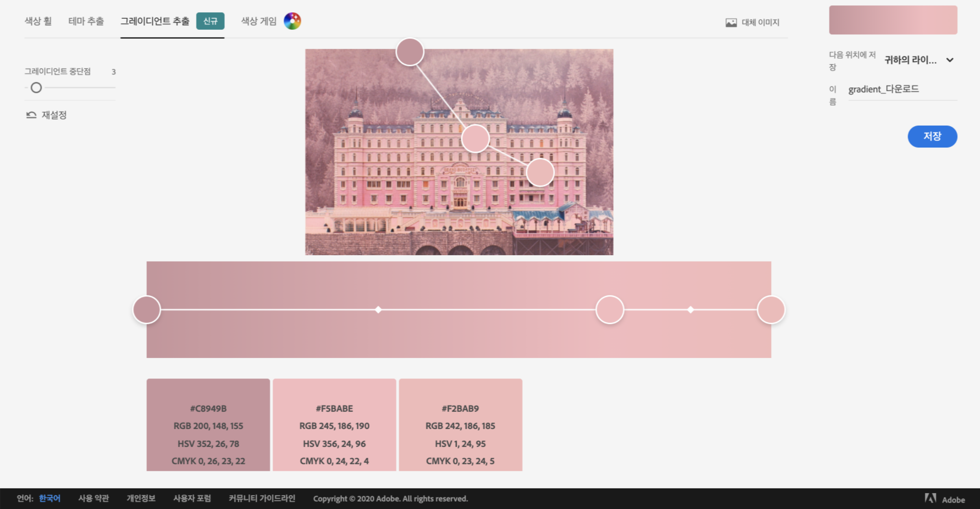Click the 재설정 reset button
Image resolution: width=980 pixels, height=509 pixels.
pos(46,115)
